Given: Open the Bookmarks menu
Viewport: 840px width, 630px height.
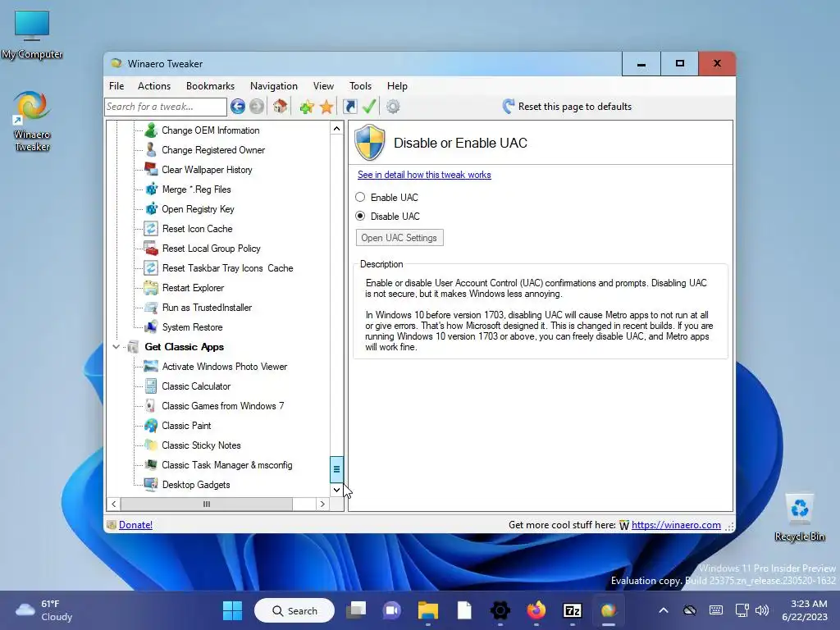Looking at the screenshot, I should pyautogui.click(x=210, y=85).
